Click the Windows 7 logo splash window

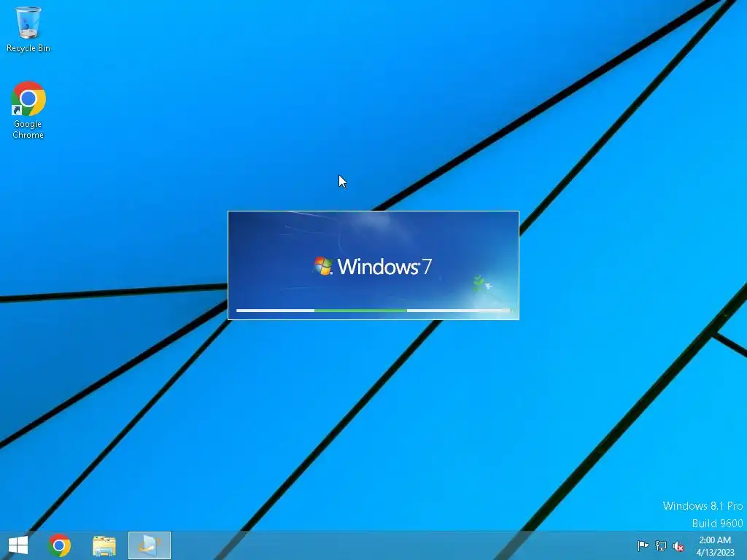click(373, 265)
